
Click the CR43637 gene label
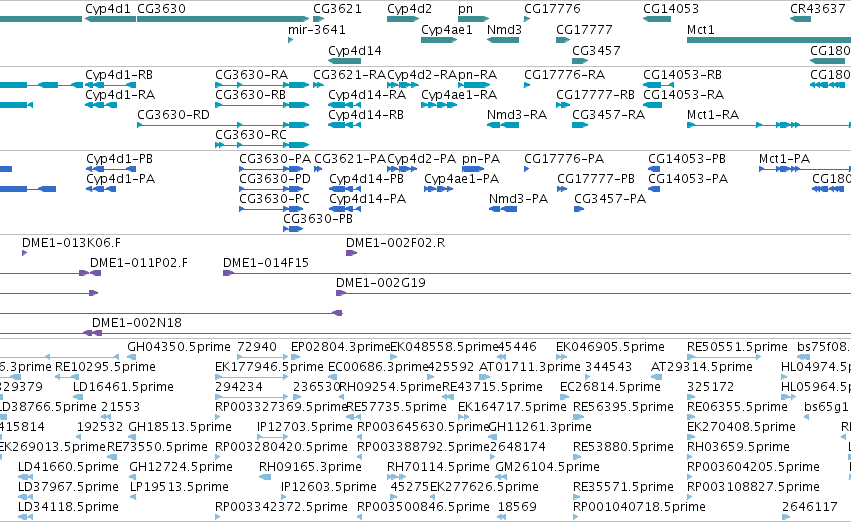pos(817,9)
